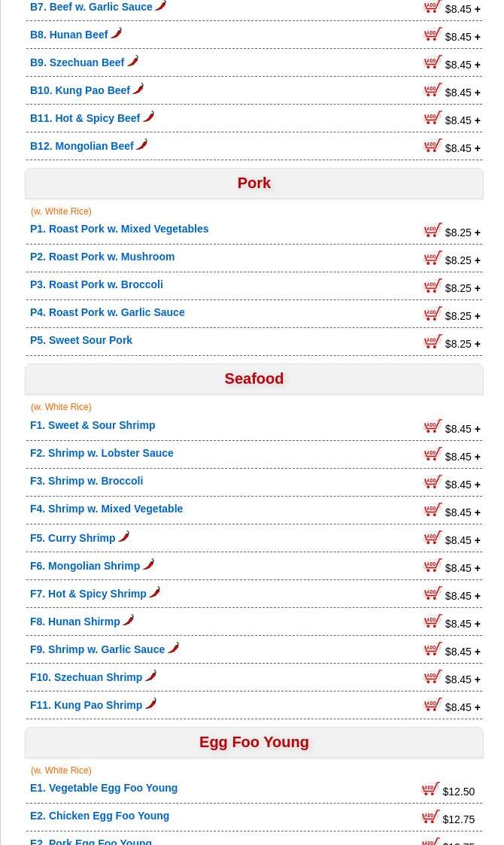The height and width of the screenshot is (845, 504).
Task: Click the Shrimp w. Broccoli link
Action: [x=87, y=481]
